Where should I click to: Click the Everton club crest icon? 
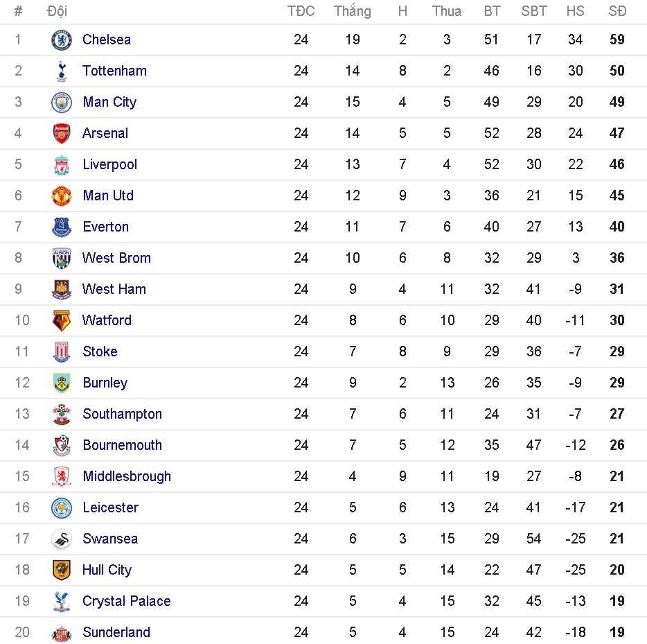(x=62, y=227)
